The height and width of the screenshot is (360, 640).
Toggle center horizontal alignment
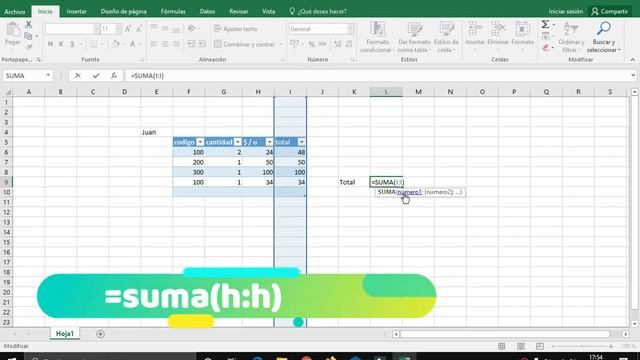(165, 44)
